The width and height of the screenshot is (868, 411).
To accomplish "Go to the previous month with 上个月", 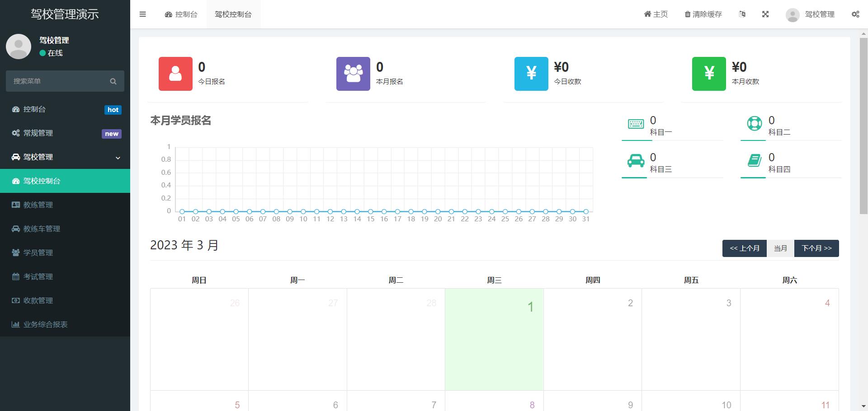I will pyautogui.click(x=744, y=248).
